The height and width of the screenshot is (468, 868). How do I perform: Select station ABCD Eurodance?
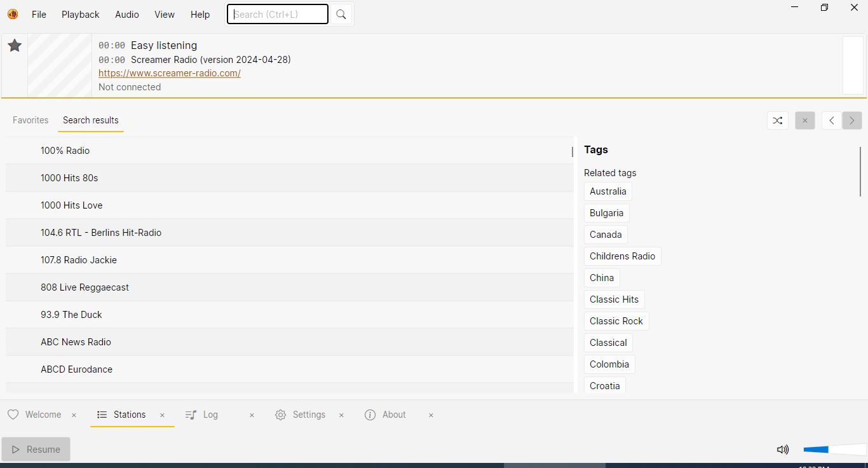point(290,369)
